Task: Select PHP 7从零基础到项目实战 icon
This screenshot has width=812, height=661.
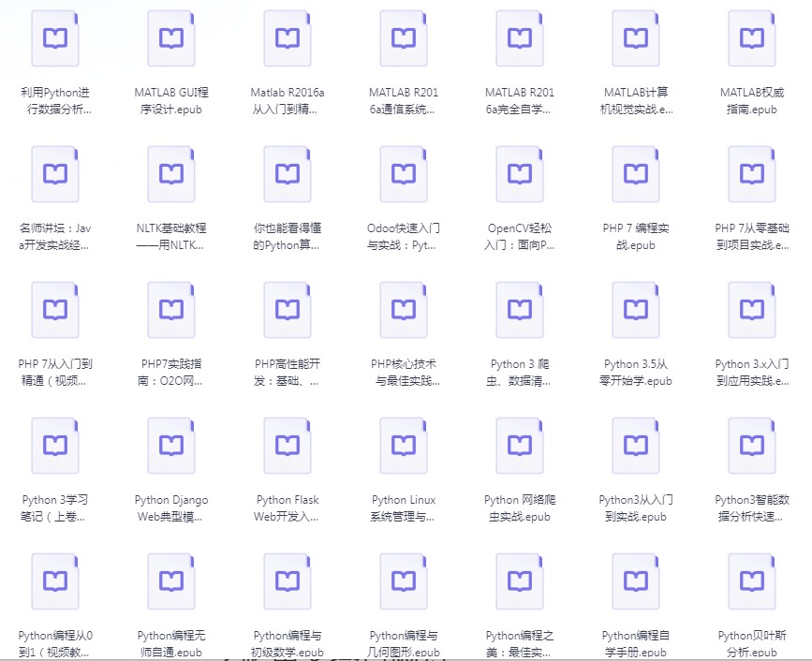Action: pos(752,174)
